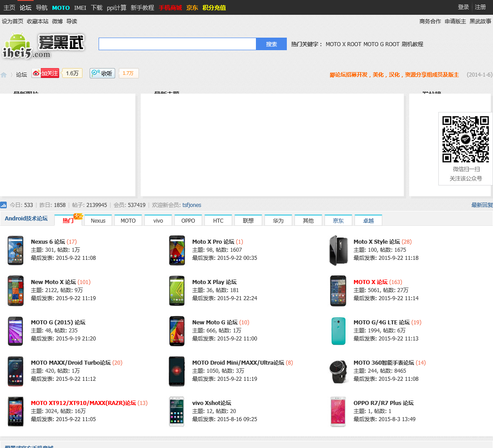The width and height of the screenshot is (493, 448).
Task: Select the 热门 tab
Action: point(68,220)
